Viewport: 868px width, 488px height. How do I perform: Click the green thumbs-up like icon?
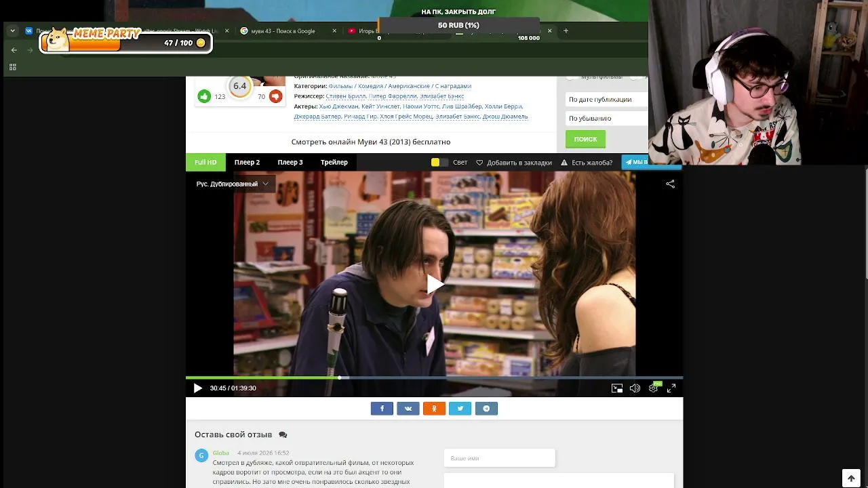[x=204, y=96]
